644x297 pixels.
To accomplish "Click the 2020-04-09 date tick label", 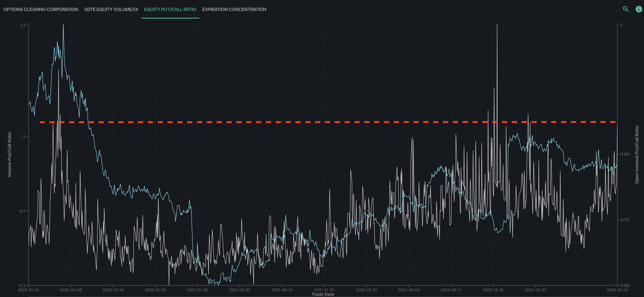I will [70, 290].
